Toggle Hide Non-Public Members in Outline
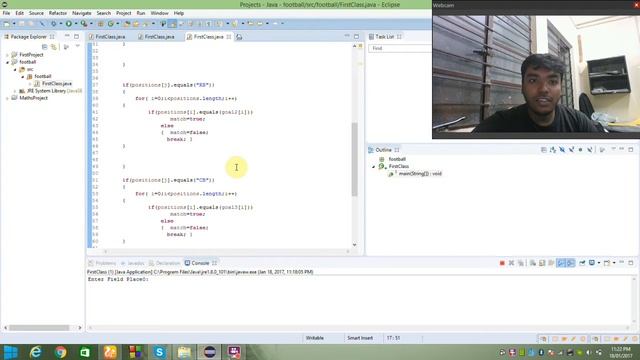This screenshot has height=360, width=640. 580,150
